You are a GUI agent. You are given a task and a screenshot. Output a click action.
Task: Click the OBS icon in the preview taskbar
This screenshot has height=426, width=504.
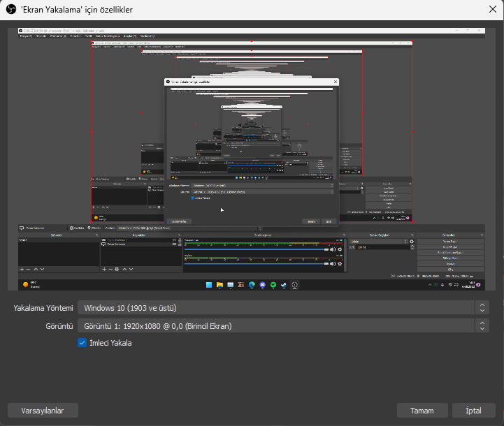tap(295, 285)
